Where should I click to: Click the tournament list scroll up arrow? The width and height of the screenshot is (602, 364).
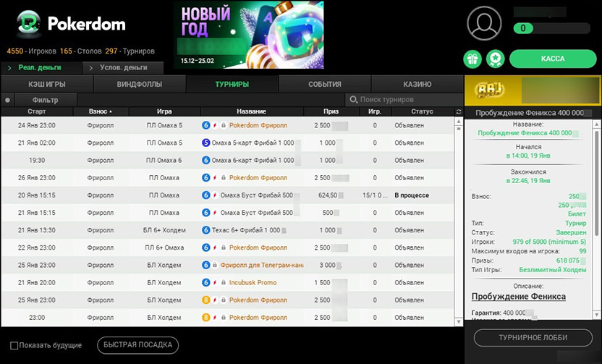pyautogui.click(x=459, y=122)
